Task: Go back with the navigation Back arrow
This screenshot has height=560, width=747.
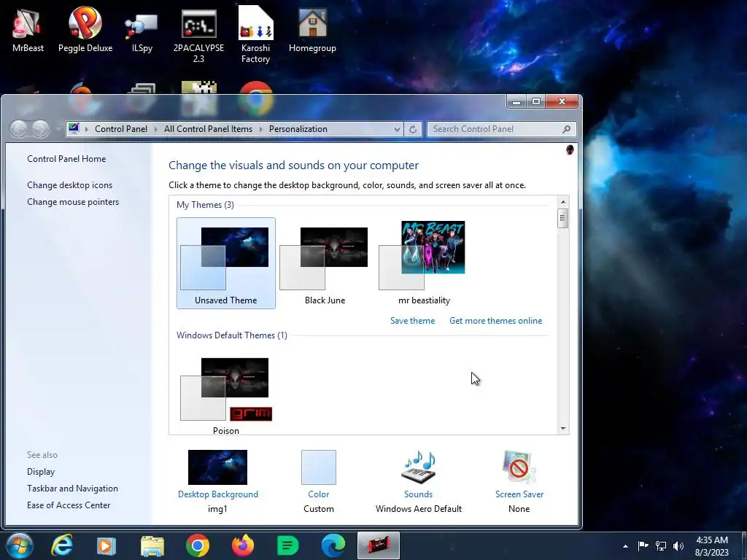Action: tap(18, 129)
